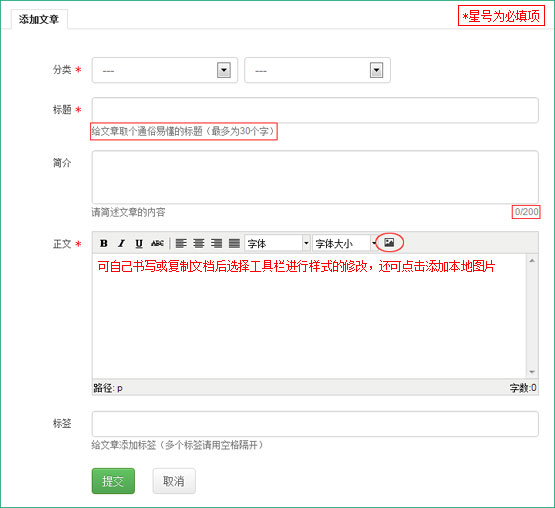The height and width of the screenshot is (508, 555).
Task: Apply strikethrough ABC formatting
Action: point(157,244)
